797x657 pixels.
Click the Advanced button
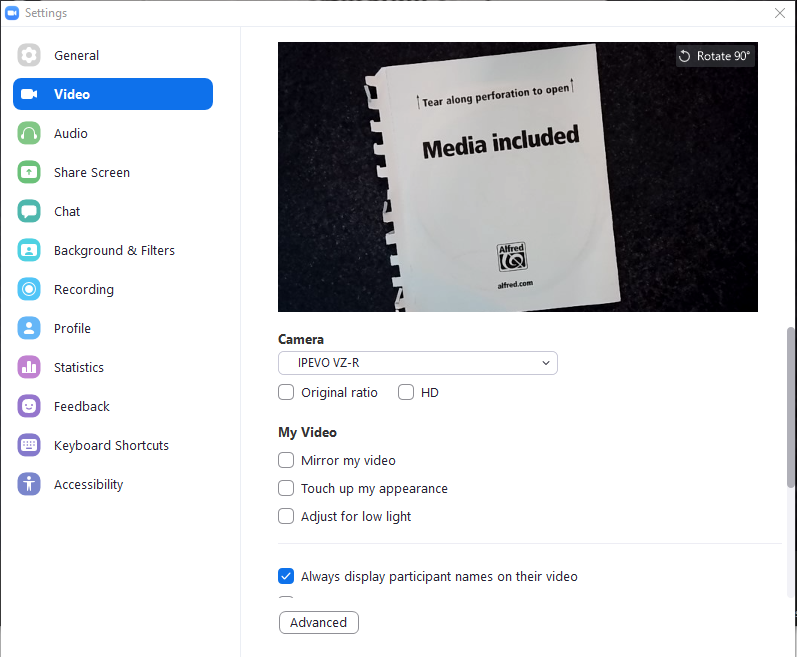pos(318,623)
